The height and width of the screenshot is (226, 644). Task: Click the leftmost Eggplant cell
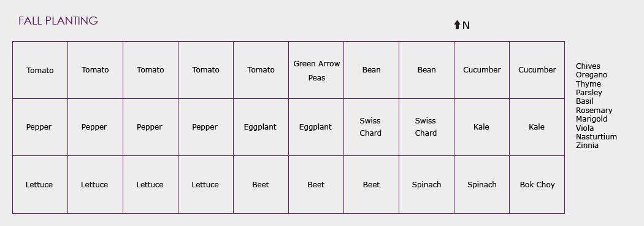click(x=261, y=127)
